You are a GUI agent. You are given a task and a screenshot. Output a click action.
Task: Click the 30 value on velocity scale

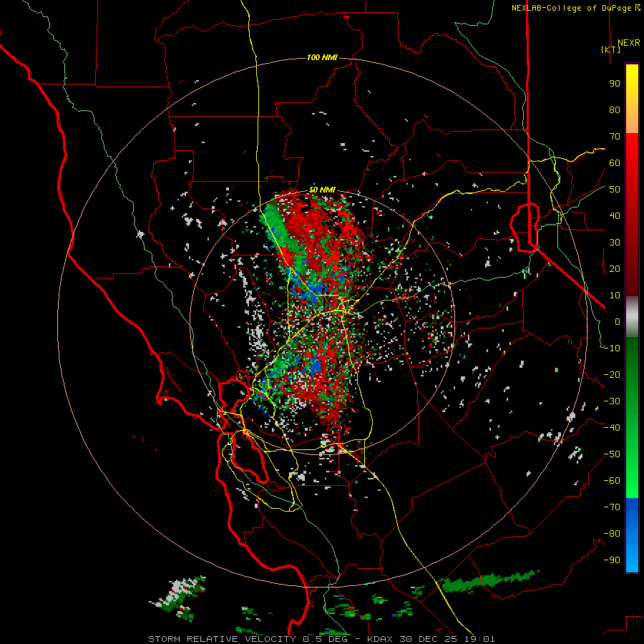[x=615, y=243]
